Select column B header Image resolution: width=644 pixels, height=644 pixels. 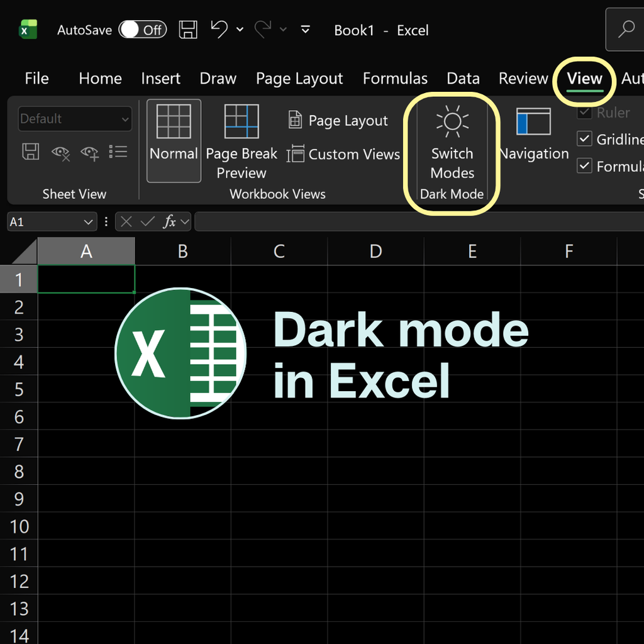click(x=183, y=252)
